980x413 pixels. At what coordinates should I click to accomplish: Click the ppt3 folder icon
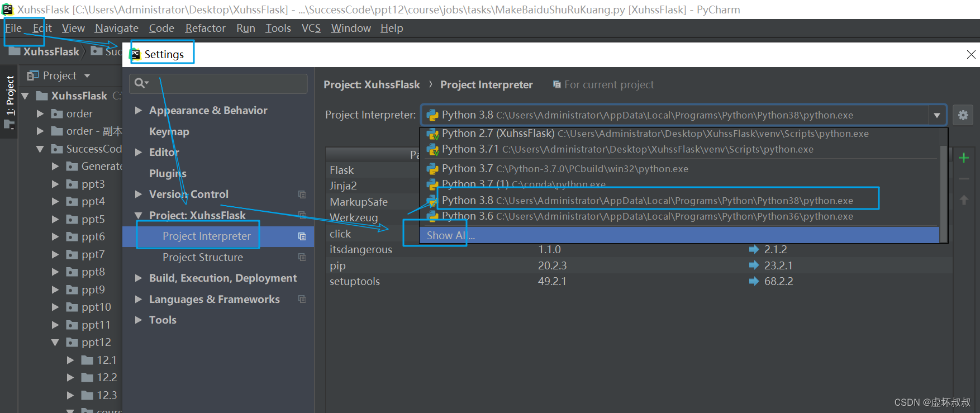tap(72, 184)
